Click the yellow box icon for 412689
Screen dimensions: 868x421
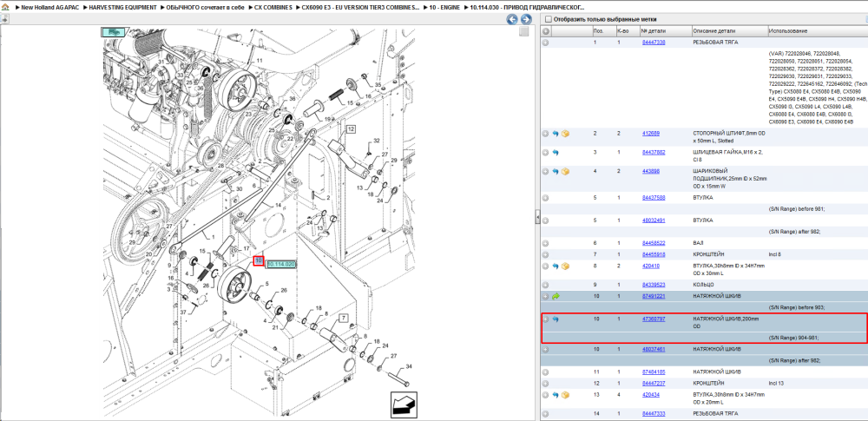(565, 134)
